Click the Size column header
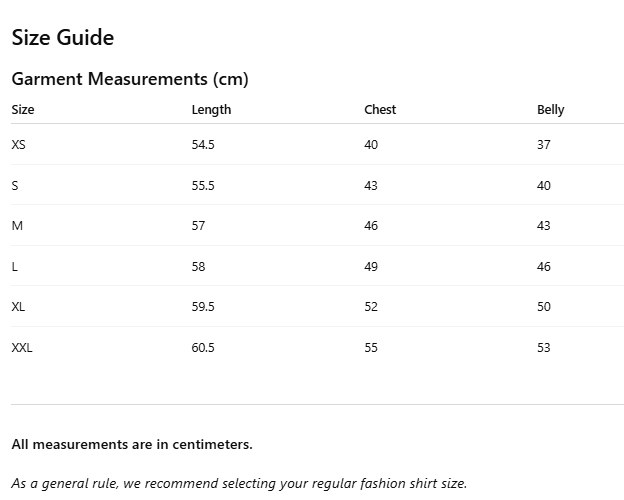Screen dimensions: 624x500 pos(23,110)
